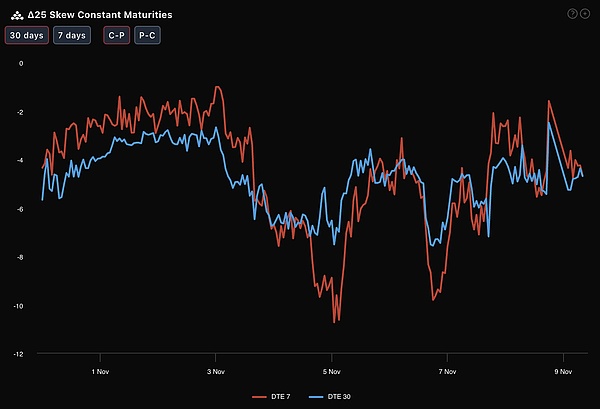The width and height of the screenshot is (600, 409).
Task: Click the circular icon right of help
Action: click(584, 14)
